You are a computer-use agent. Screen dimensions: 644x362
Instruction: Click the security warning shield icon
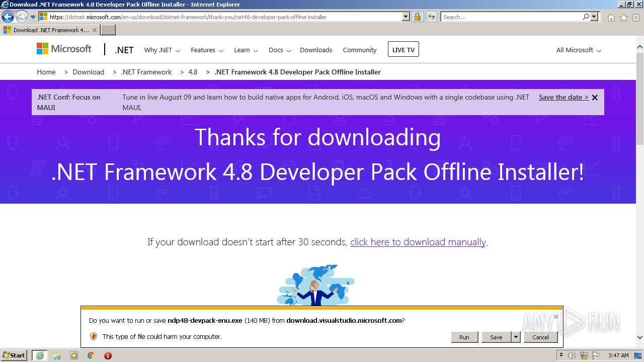94,336
